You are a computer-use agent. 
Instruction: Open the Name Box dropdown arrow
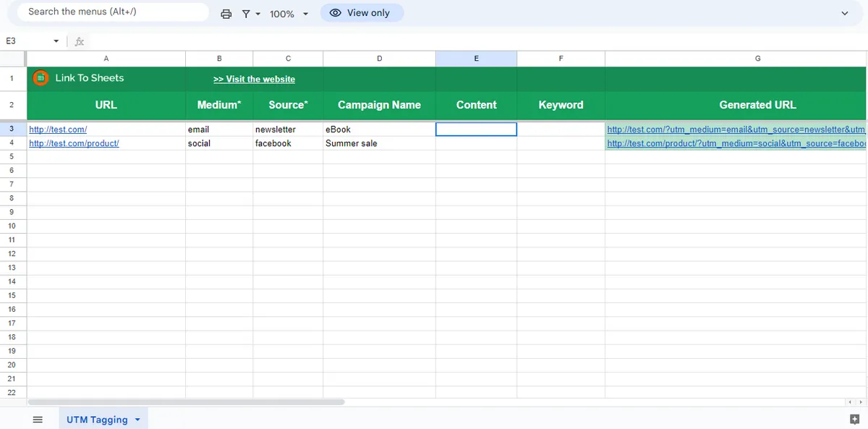55,41
